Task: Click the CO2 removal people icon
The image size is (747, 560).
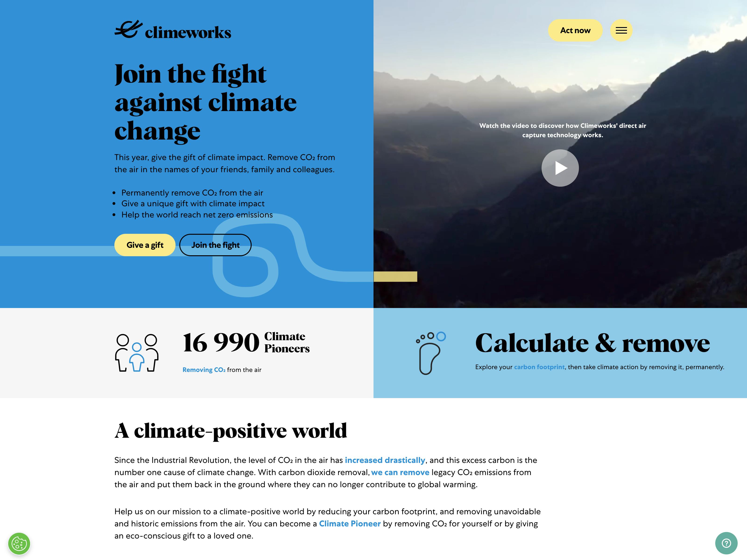Action: click(137, 351)
